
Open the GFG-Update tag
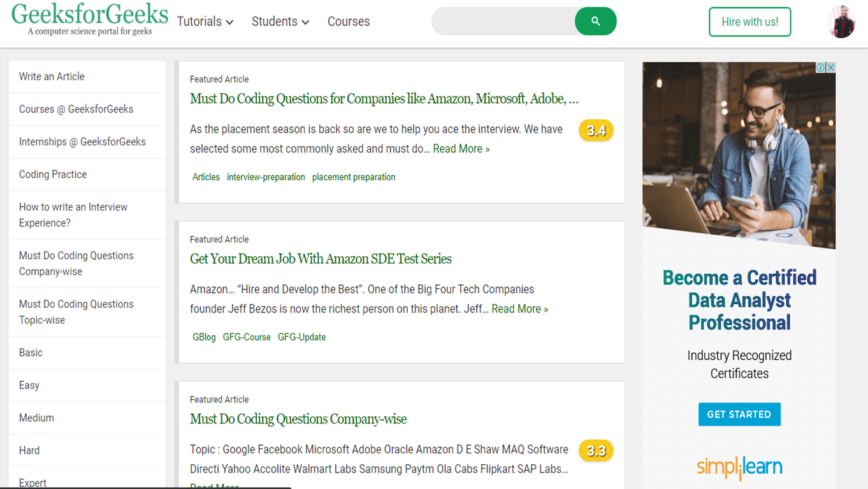point(301,337)
